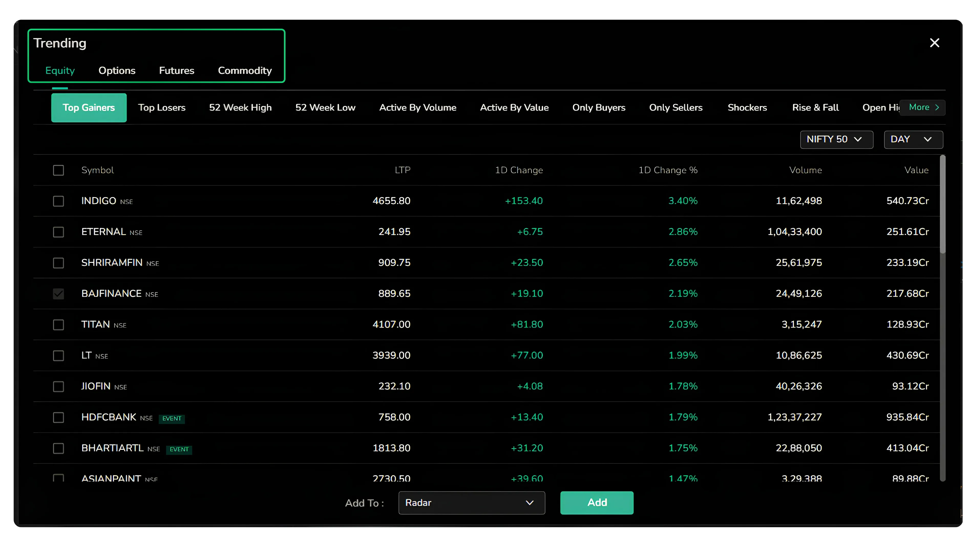Image resolution: width=980 pixels, height=544 pixels.
Task: Tick the SHRIRAMFIN checkbox
Action: click(x=58, y=262)
